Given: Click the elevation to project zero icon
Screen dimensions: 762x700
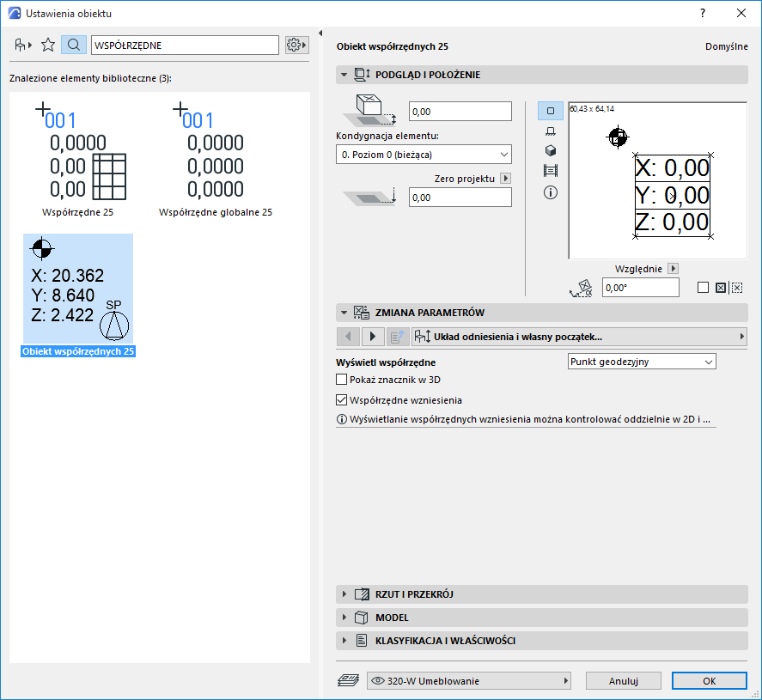Looking at the screenshot, I should tap(369, 197).
